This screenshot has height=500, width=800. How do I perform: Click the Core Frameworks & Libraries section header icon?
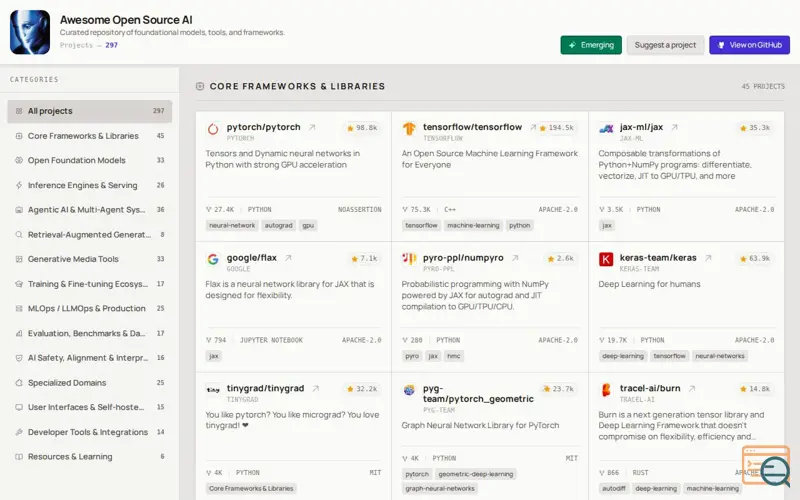[x=200, y=86]
